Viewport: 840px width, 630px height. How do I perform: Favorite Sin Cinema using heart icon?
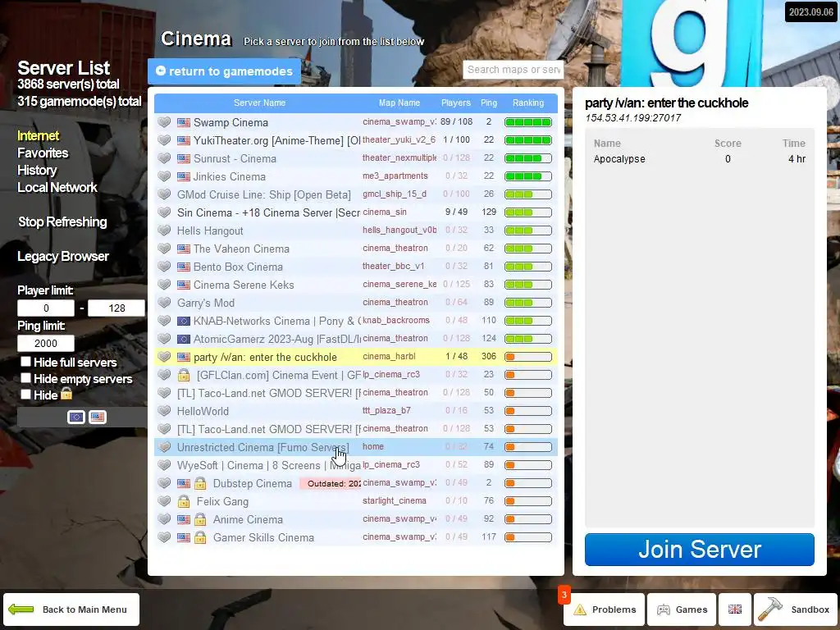(164, 212)
